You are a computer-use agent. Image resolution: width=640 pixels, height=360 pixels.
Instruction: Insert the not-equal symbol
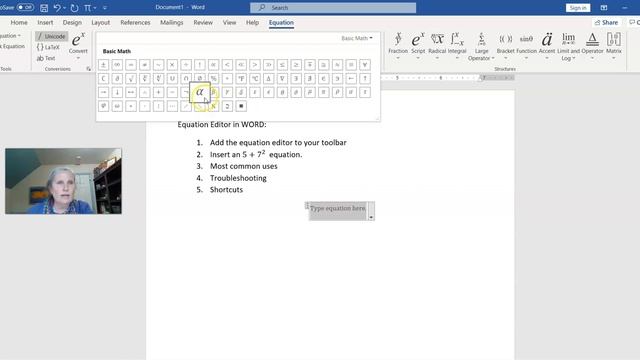point(144,65)
